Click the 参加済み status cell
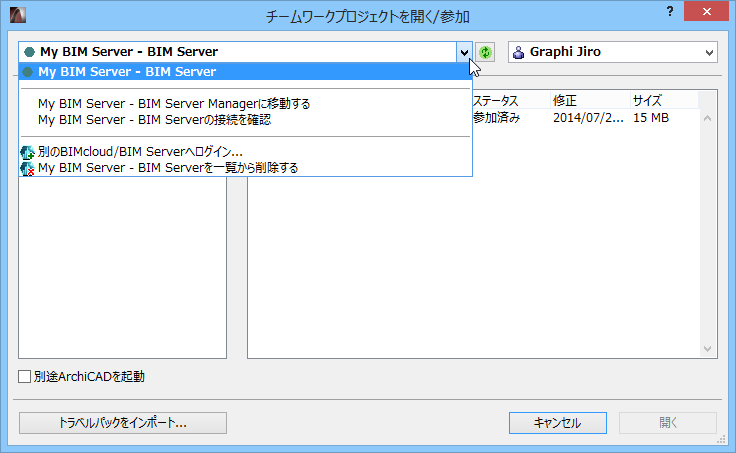The width and height of the screenshot is (736, 453). (496, 118)
